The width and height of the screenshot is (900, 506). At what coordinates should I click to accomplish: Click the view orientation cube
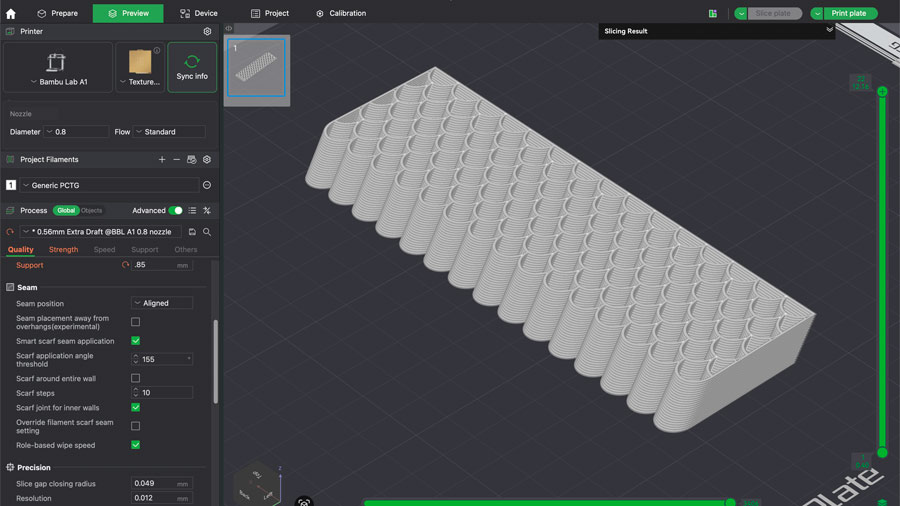(x=257, y=482)
